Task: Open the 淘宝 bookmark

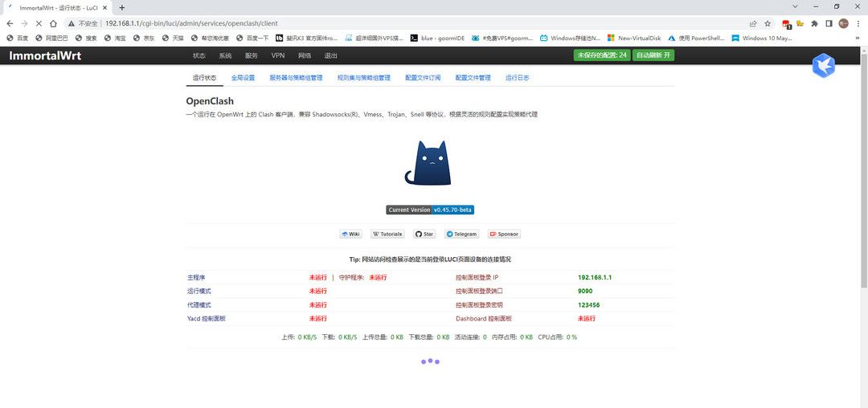Action: coord(115,38)
